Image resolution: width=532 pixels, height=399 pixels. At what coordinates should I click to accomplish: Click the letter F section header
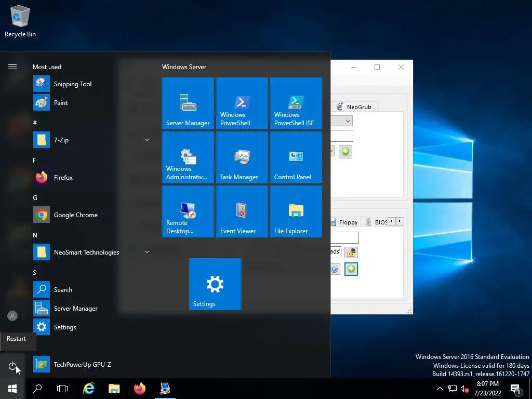pos(34,160)
